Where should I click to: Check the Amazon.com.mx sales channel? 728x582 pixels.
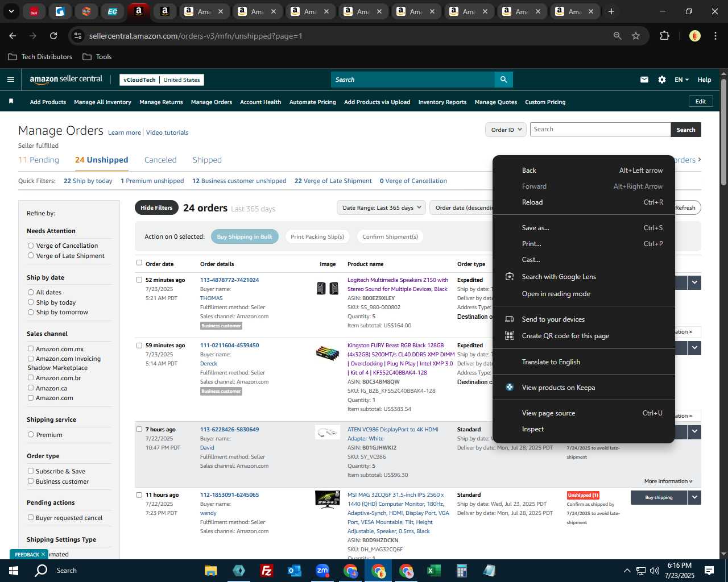click(x=31, y=349)
